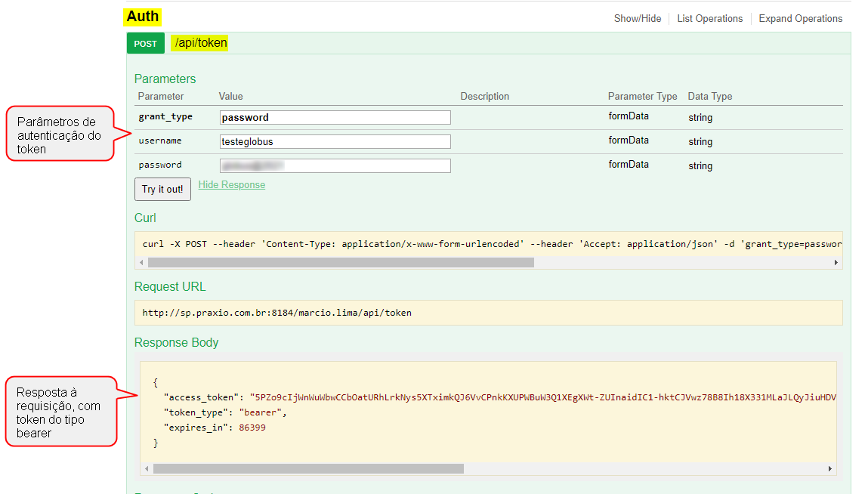Image resolution: width=868 pixels, height=494 pixels.
Task: Focus the grant_type value field
Action: point(335,117)
